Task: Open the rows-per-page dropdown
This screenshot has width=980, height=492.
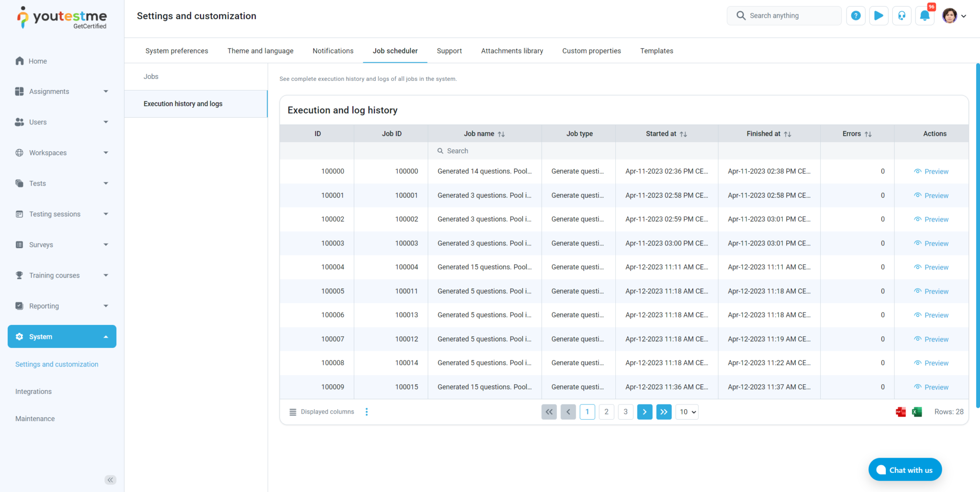Action: pos(687,412)
